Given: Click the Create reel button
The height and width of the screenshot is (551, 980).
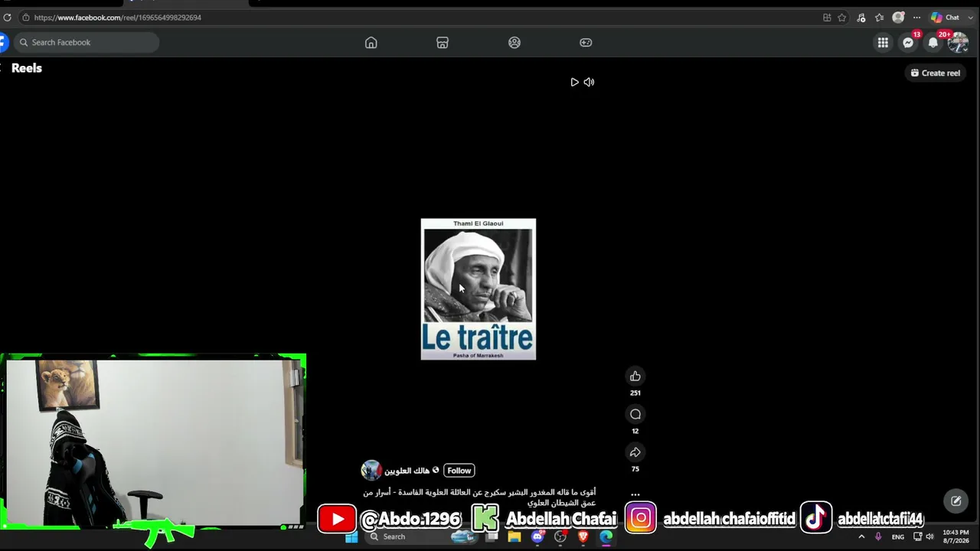Looking at the screenshot, I should [935, 73].
